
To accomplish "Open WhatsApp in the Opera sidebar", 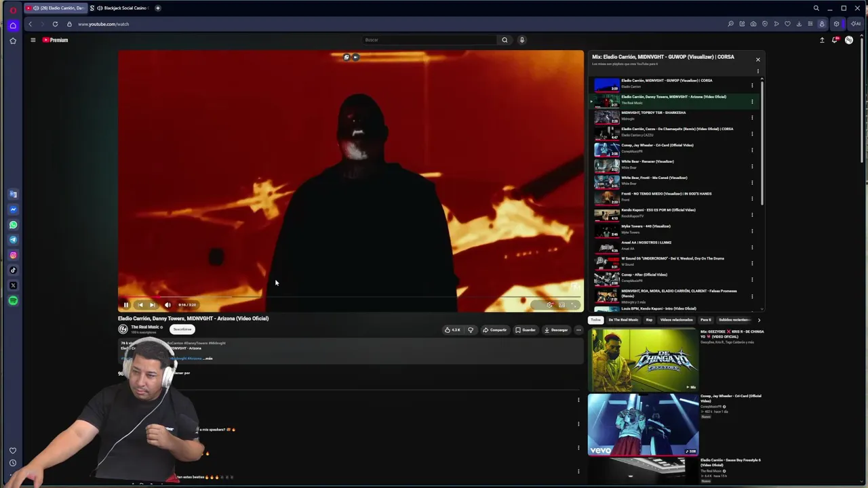I will (13, 225).
